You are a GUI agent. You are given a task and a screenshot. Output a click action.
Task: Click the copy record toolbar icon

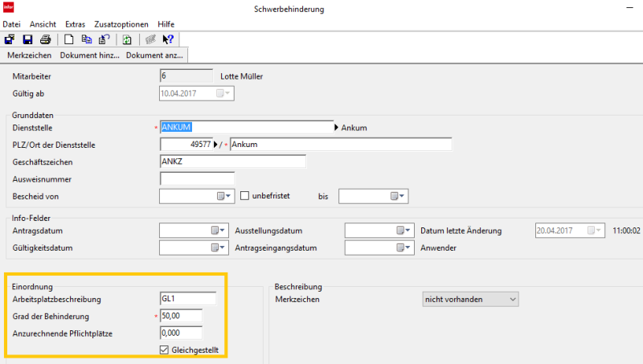pos(87,39)
